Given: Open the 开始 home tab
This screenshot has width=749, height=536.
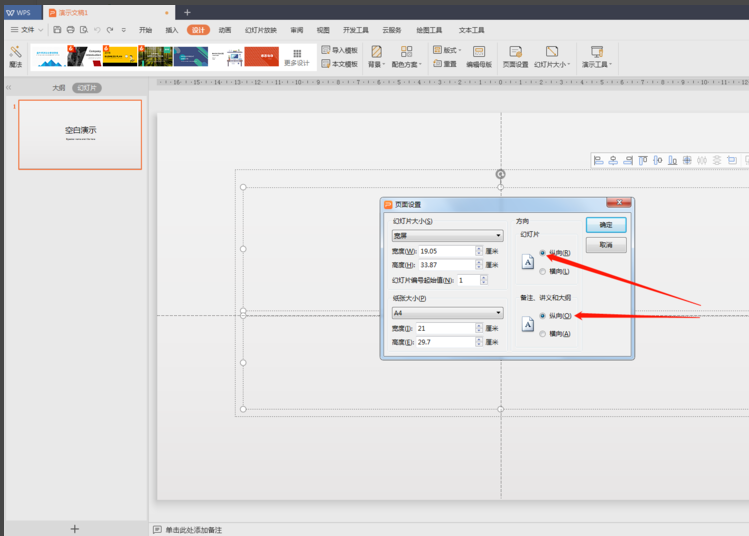Looking at the screenshot, I should point(145,30).
